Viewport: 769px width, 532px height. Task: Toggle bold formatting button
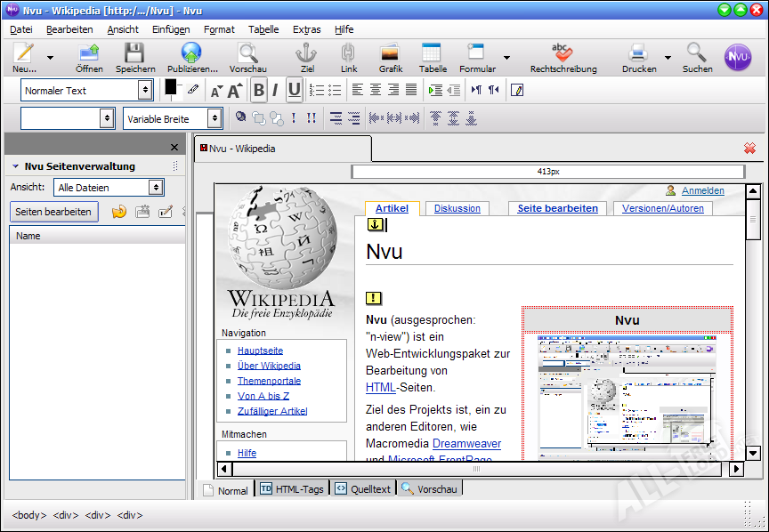tap(258, 90)
